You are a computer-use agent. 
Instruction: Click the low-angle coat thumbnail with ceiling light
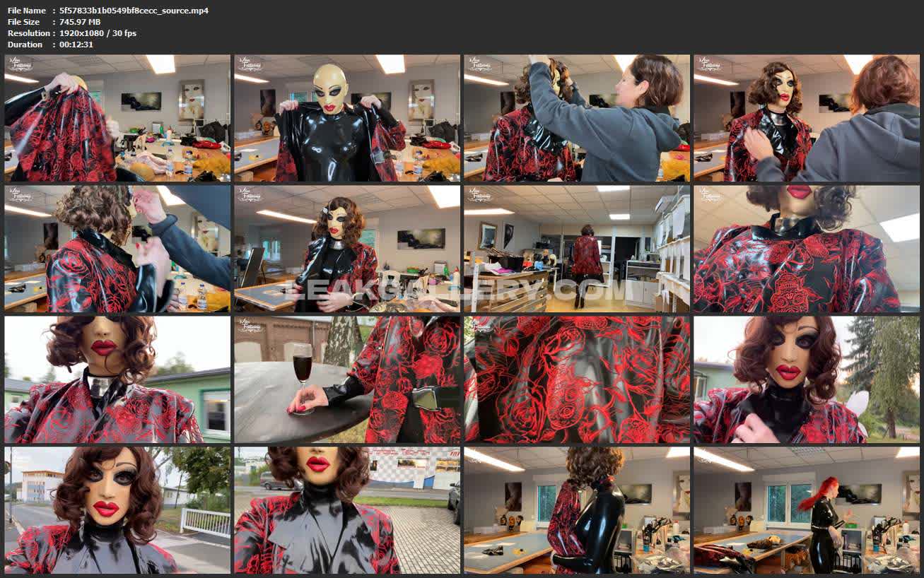pyautogui.click(x=807, y=249)
